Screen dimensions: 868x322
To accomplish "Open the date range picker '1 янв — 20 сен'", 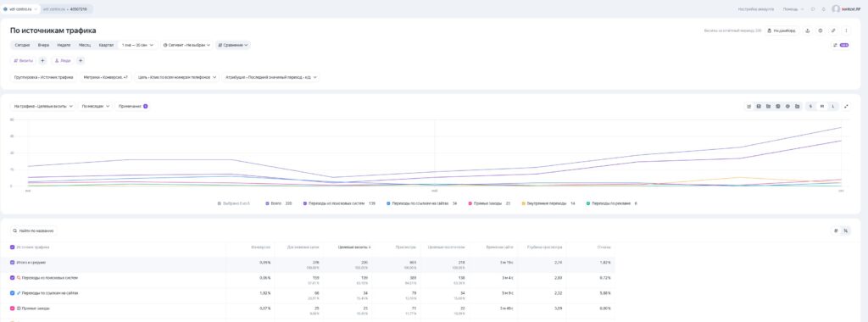I will click(138, 46).
